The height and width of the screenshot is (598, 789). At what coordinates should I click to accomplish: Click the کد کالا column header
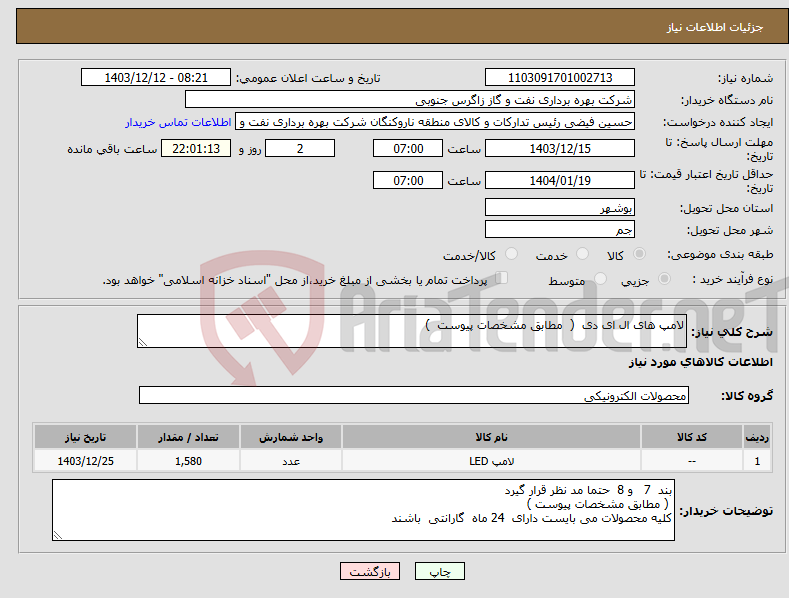[x=692, y=437]
